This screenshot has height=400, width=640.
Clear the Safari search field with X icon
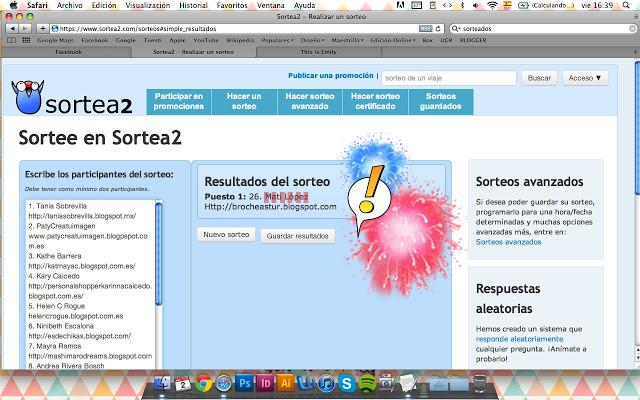pyautogui.click(x=632, y=29)
